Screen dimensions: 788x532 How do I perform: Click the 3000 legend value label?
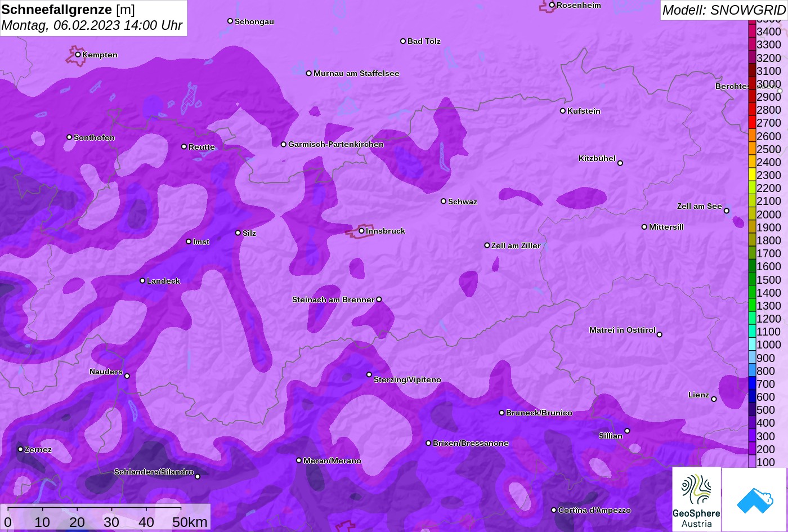(x=769, y=84)
